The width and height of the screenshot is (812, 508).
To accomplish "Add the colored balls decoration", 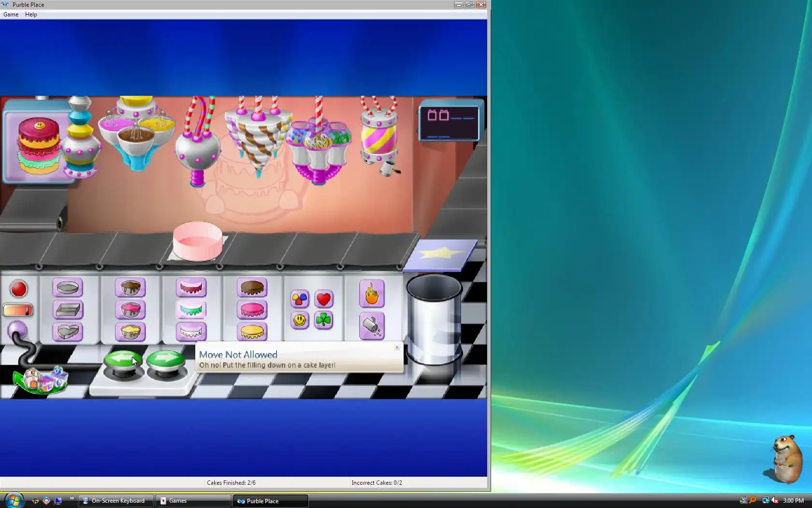I will coord(300,299).
